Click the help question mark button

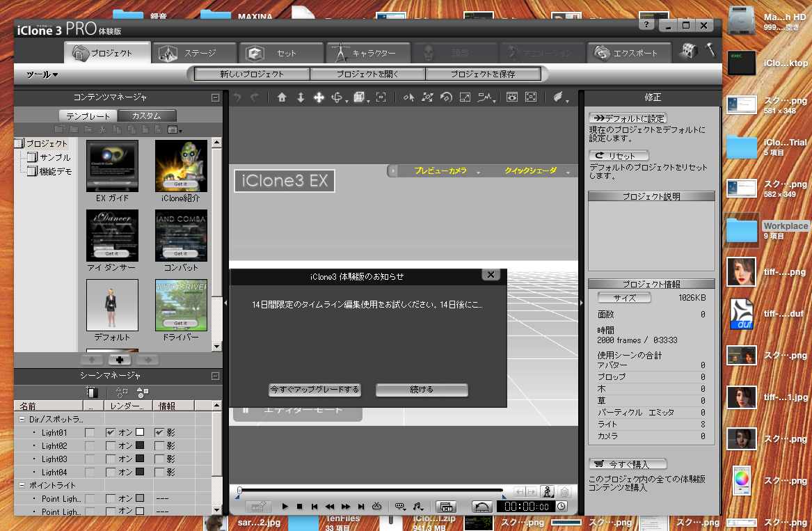pyautogui.click(x=646, y=25)
